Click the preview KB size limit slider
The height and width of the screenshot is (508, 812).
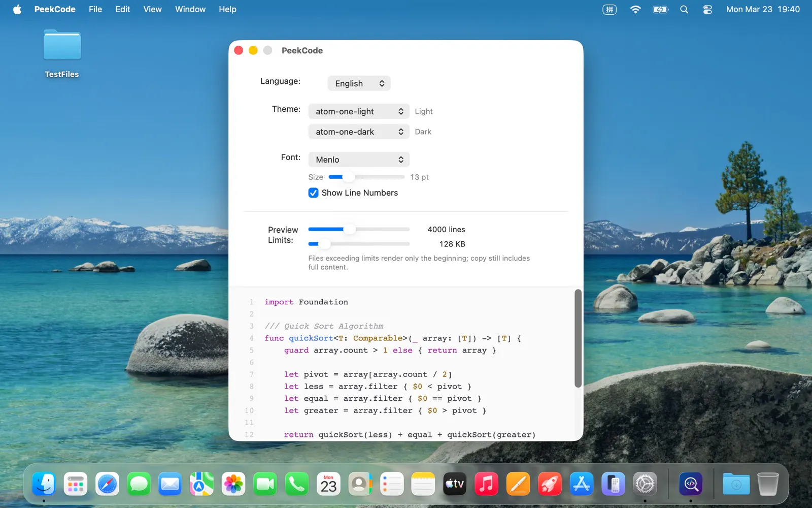359,244
